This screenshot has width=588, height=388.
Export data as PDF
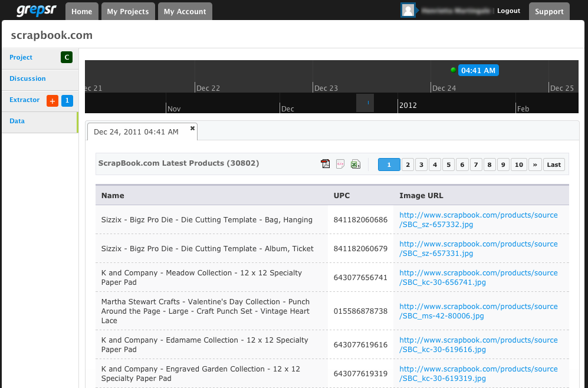pyautogui.click(x=326, y=164)
